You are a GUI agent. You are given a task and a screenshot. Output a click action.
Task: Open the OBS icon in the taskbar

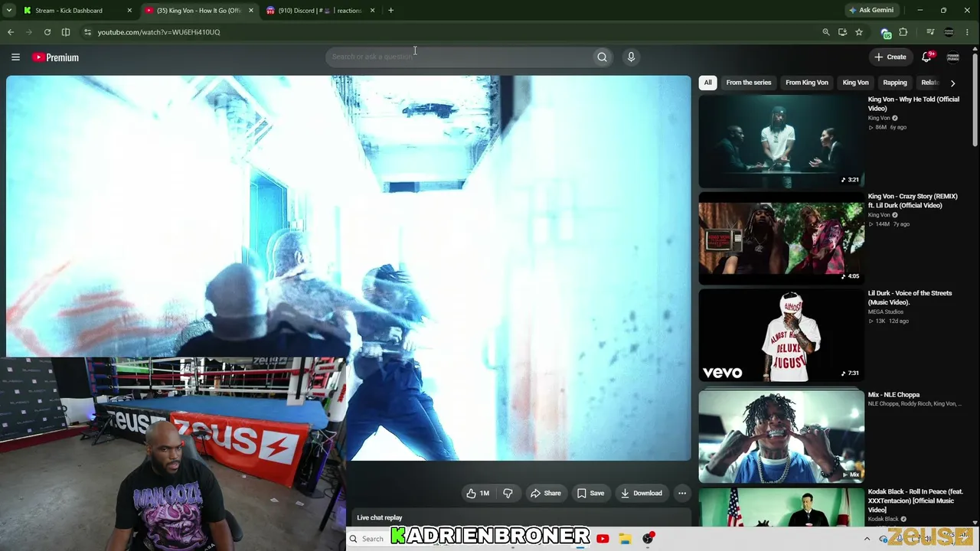coord(648,539)
